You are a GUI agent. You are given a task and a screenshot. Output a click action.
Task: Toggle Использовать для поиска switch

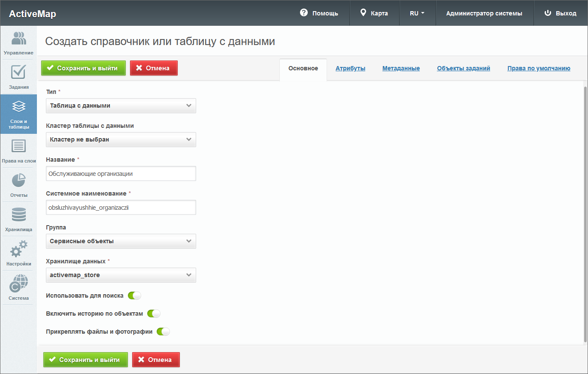(134, 296)
